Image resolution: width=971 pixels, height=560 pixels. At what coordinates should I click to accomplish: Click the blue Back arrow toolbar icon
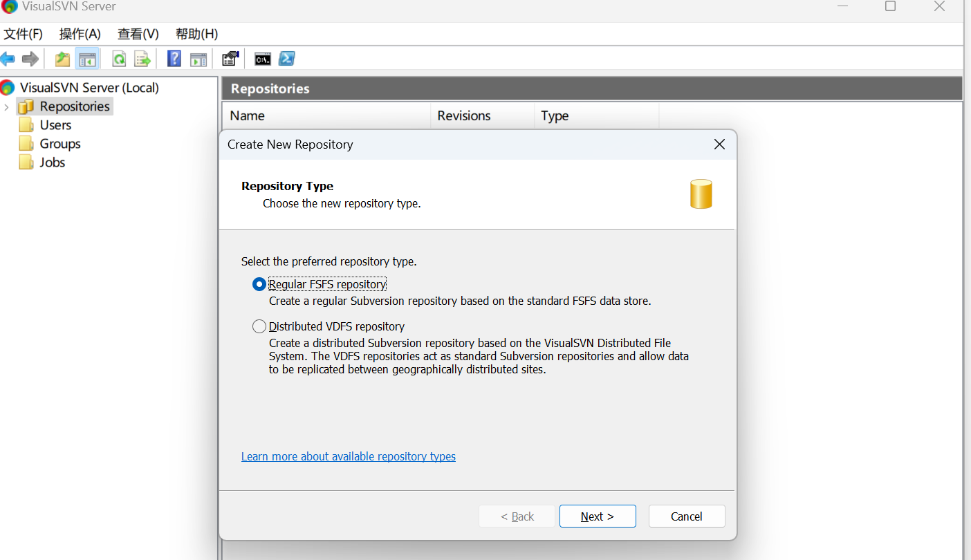[8, 59]
